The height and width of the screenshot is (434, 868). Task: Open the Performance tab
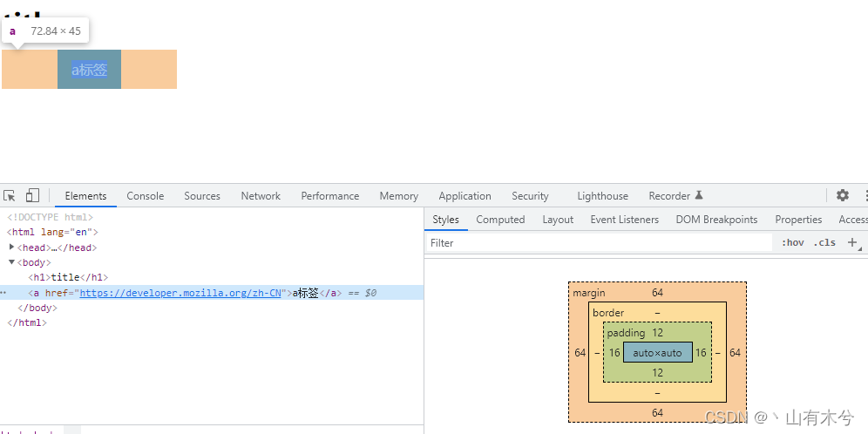tap(330, 196)
